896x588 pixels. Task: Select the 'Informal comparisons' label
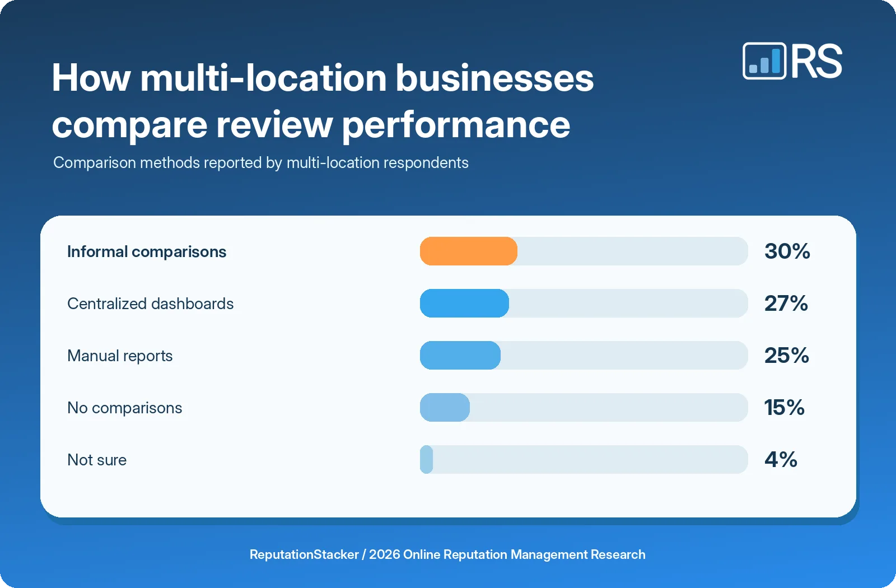tap(147, 252)
